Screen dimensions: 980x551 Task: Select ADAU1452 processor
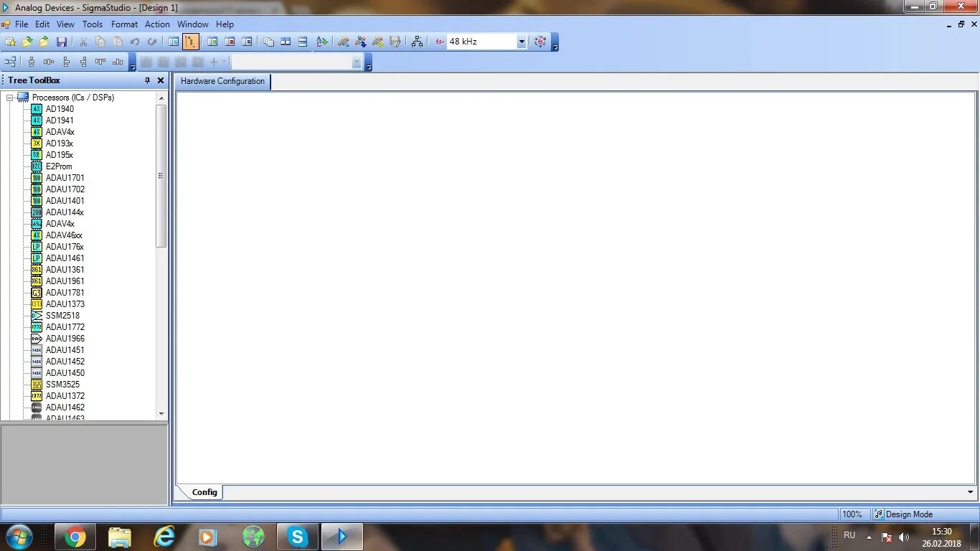pyautogui.click(x=65, y=362)
